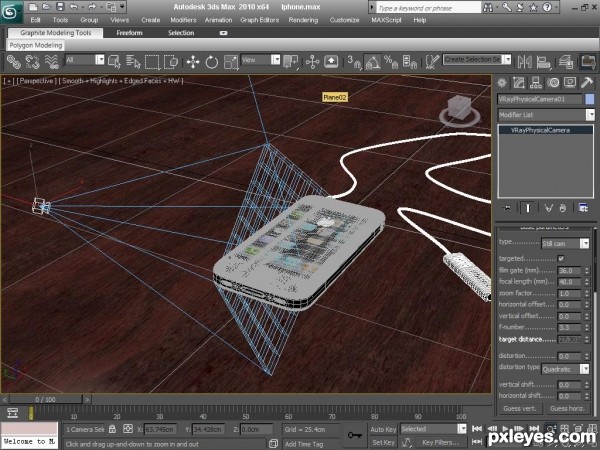This screenshot has width=600, height=450.
Task: Click the Mirror tool
Action: pos(525,62)
